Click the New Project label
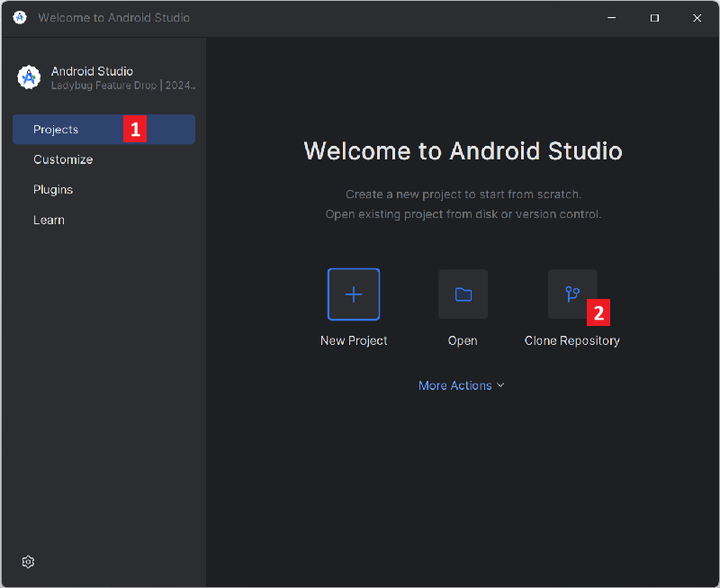 (354, 341)
